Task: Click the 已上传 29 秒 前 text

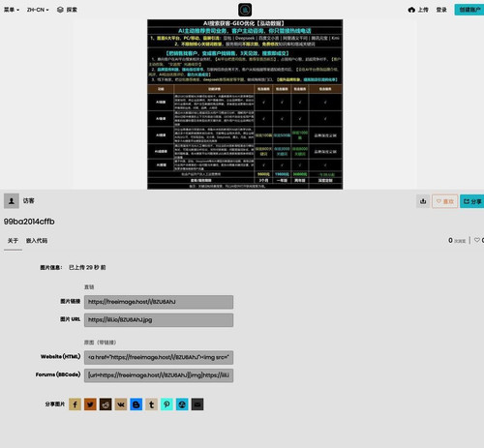Action: coord(87,267)
